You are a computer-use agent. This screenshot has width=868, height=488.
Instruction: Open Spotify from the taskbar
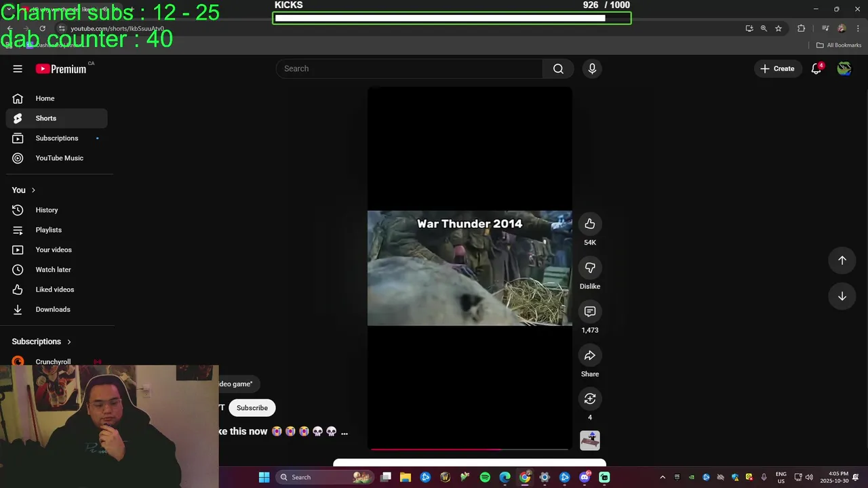click(x=485, y=477)
